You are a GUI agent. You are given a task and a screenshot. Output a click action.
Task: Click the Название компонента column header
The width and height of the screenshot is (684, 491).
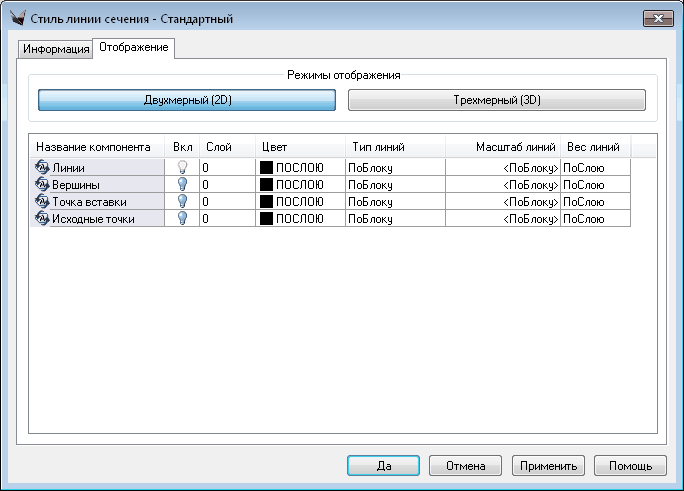[x=93, y=147]
